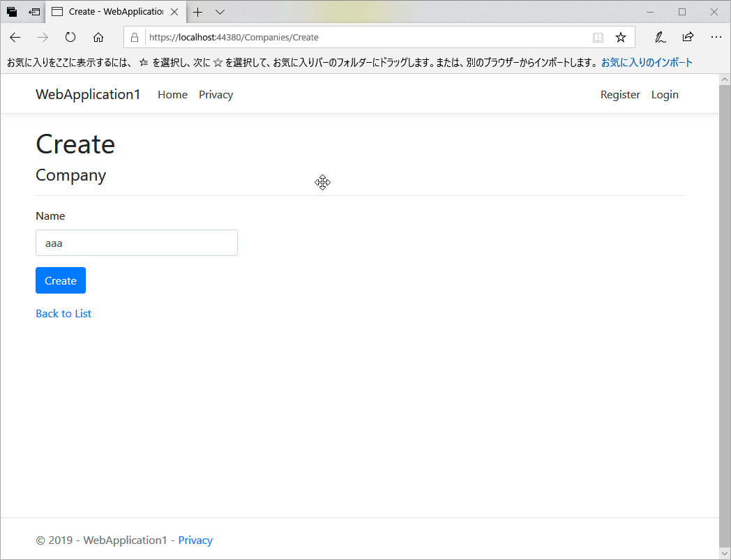Submit the form with the Create button
731x560 pixels.
61,280
